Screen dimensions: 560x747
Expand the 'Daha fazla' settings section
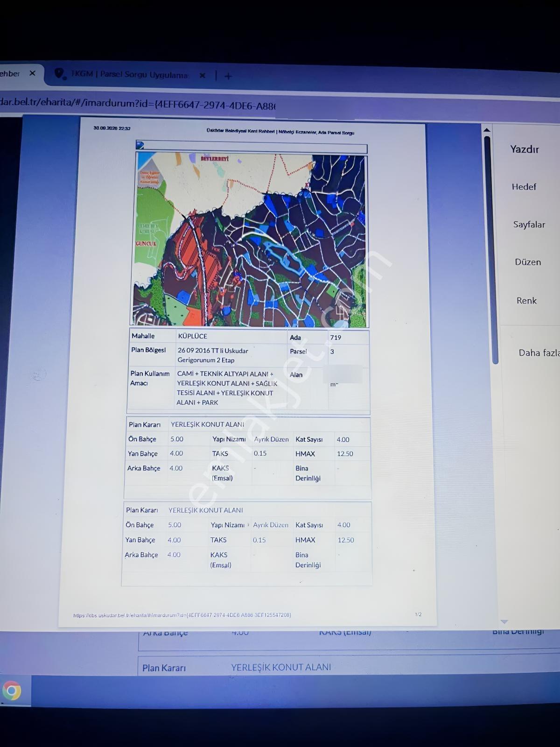point(539,353)
